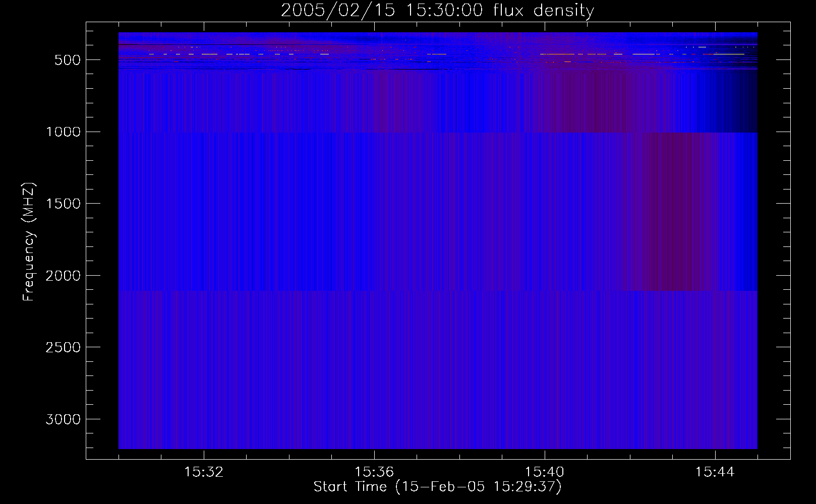
Task: Click the 1500 frequency tick label
Action: click(63, 204)
